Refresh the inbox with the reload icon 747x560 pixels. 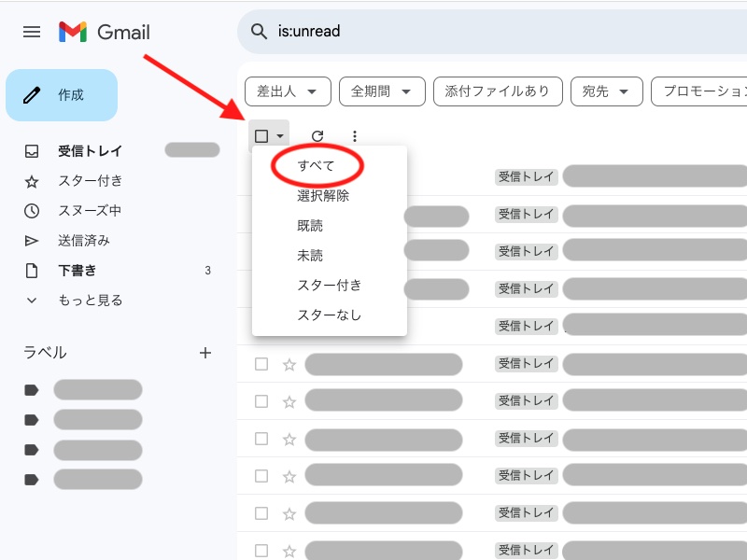click(319, 133)
